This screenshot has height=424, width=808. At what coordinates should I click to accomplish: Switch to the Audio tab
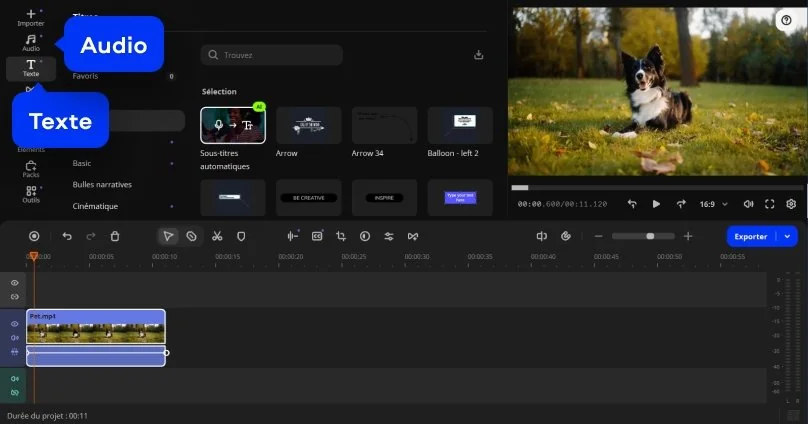[31, 42]
